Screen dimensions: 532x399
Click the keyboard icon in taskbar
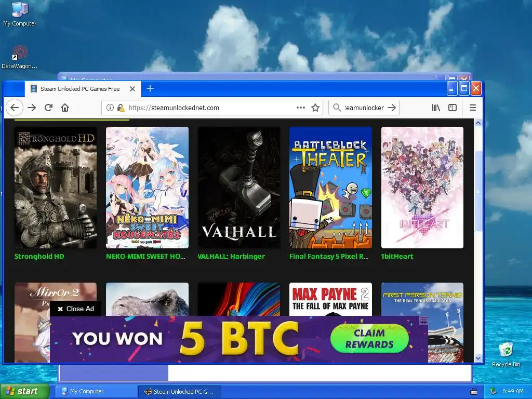coord(474,392)
